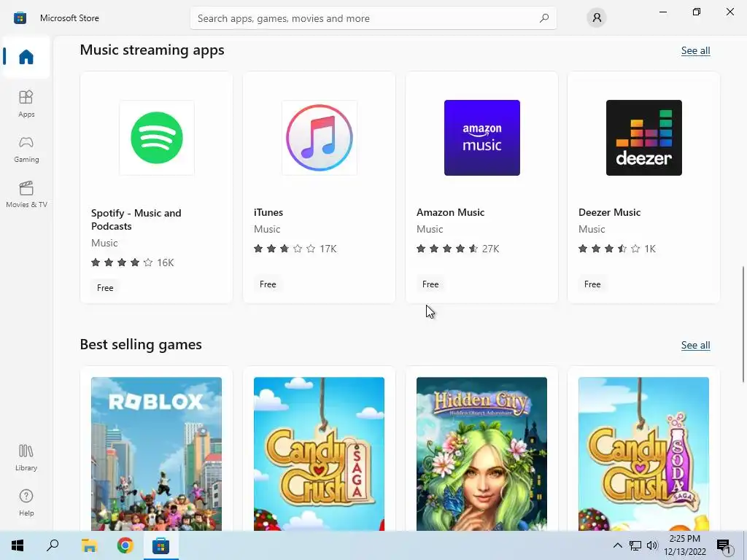Screen dimensions: 747x560
Task: Open Candy Crush Soda Saga thumbnail
Action: click(643, 454)
